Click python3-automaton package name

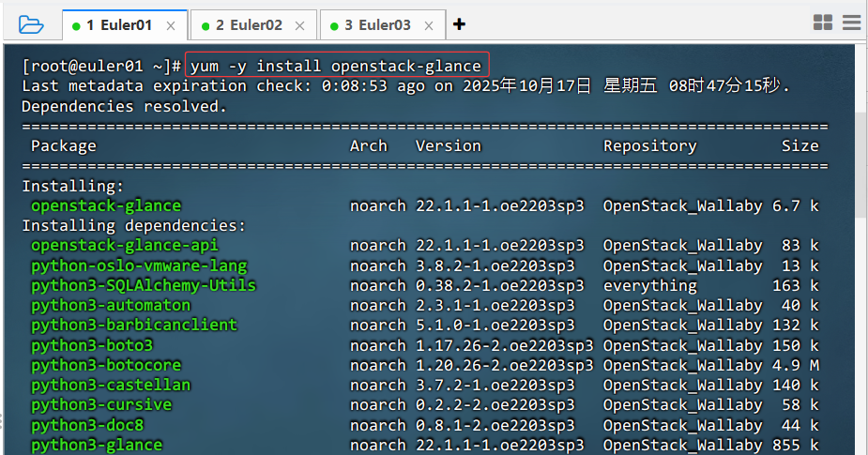point(111,306)
